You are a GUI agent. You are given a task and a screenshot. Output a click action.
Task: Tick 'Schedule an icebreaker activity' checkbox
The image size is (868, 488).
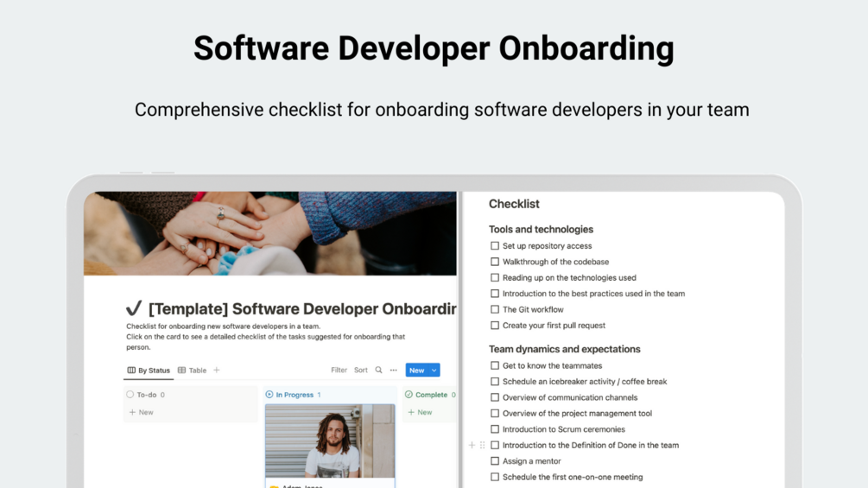495,381
